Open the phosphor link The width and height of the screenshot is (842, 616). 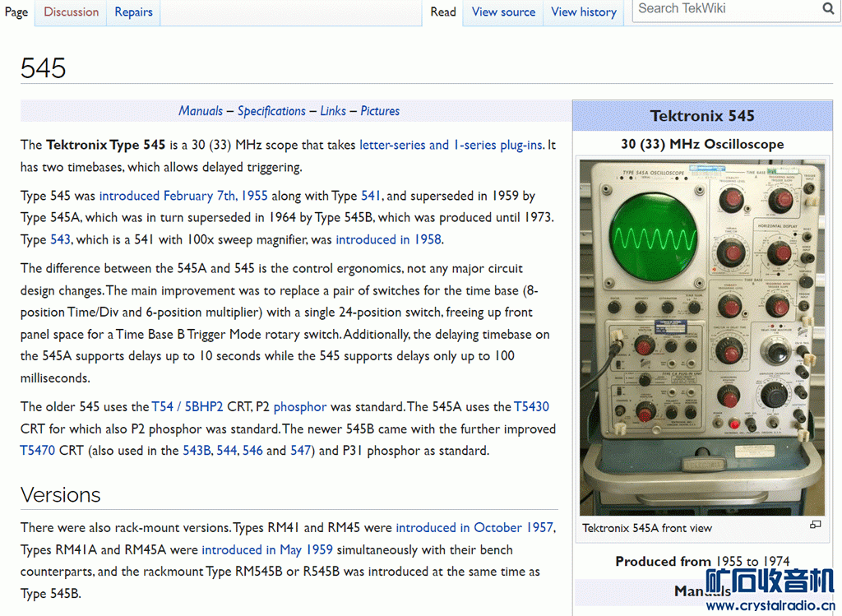click(x=299, y=407)
